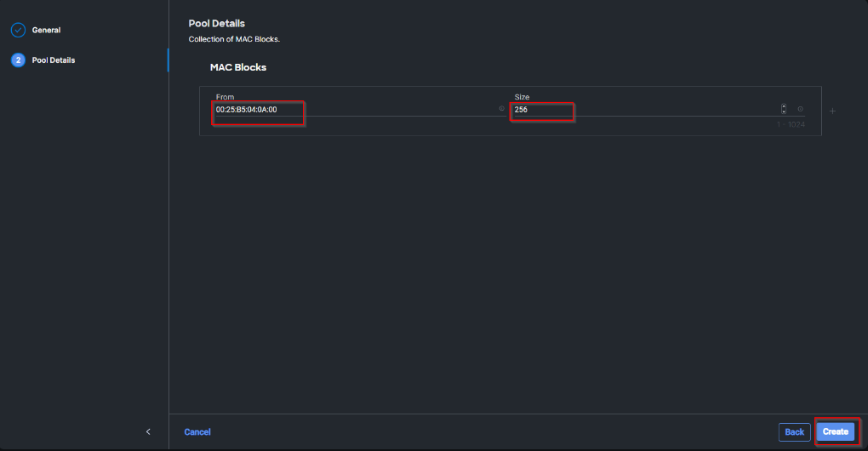Click the info icon beside From field
This screenshot has height=451, width=868.
501,109
